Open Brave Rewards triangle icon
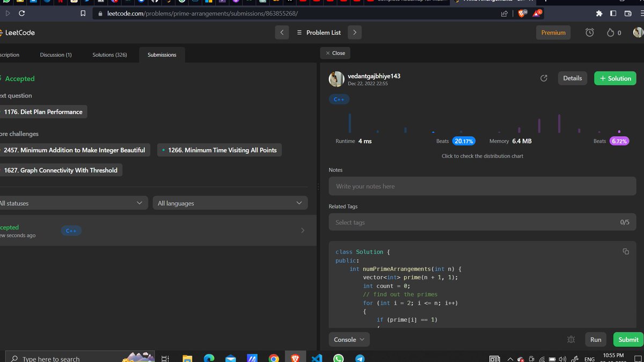The height and width of the screenshot is (362, 644). 537,13
